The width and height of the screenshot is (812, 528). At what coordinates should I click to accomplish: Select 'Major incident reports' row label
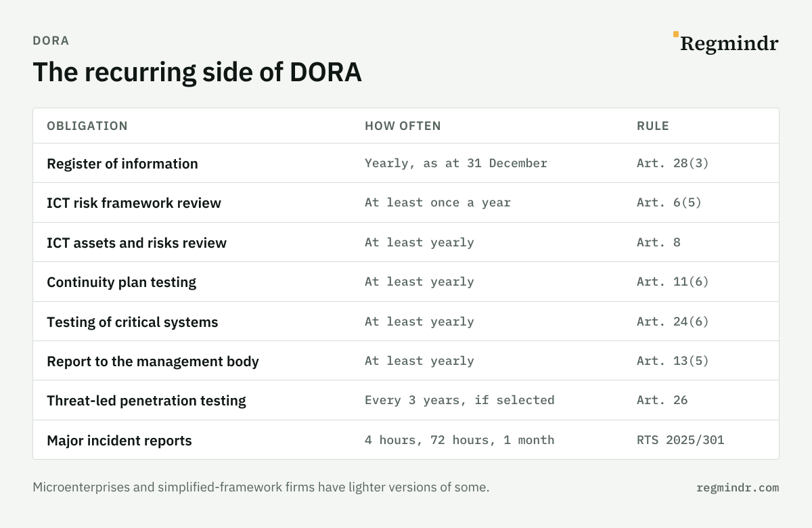click(119, 440)
